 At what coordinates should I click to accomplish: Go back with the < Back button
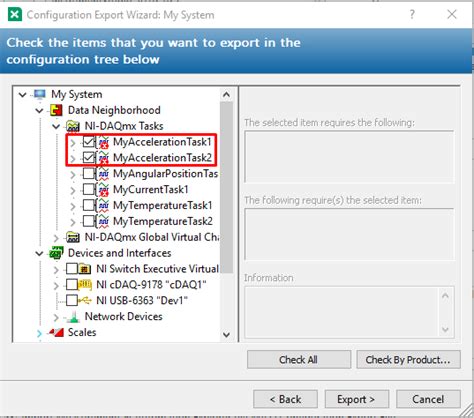point(285,399)
